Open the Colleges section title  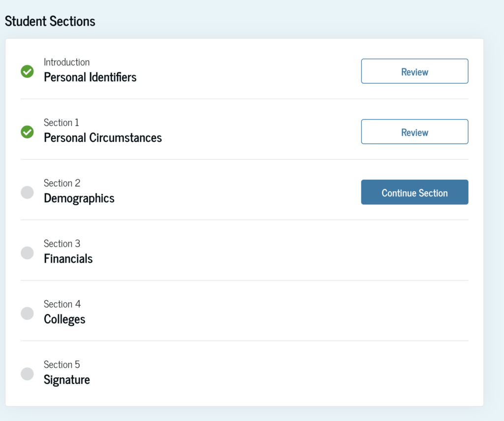pyautogui.click(x=64, y=320)
